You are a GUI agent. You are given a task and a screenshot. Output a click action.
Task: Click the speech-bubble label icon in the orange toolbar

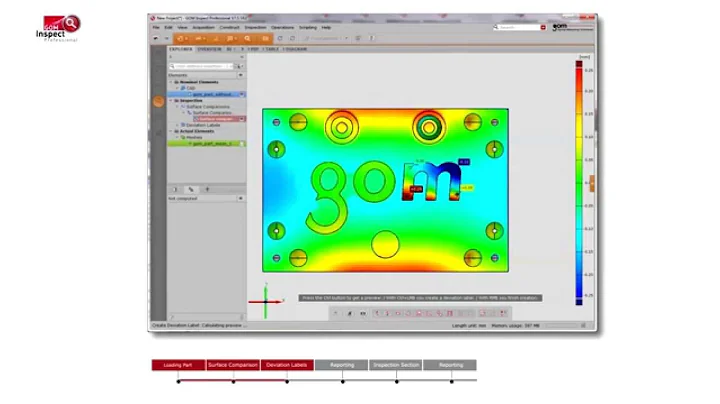pos(230,39)
